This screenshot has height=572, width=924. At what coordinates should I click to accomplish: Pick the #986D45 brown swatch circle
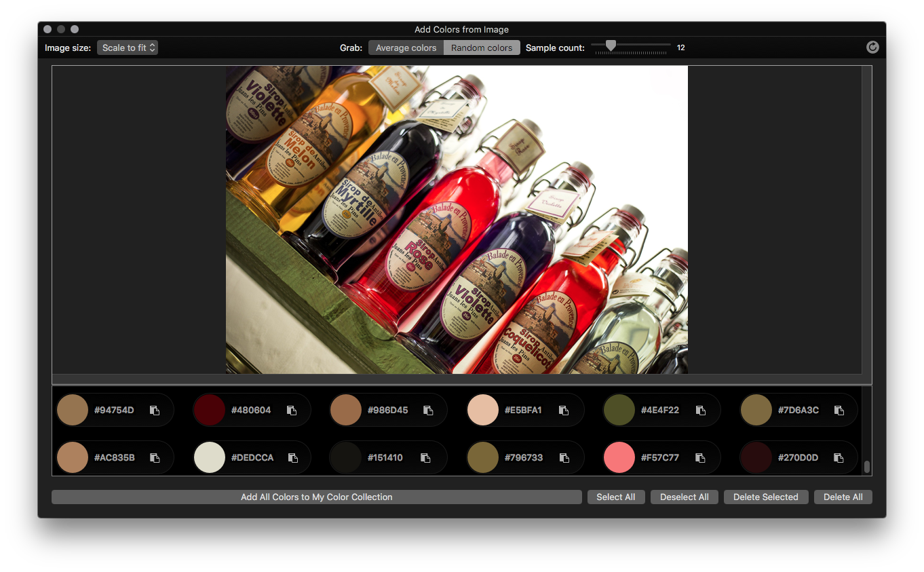(x=346, y=410)
